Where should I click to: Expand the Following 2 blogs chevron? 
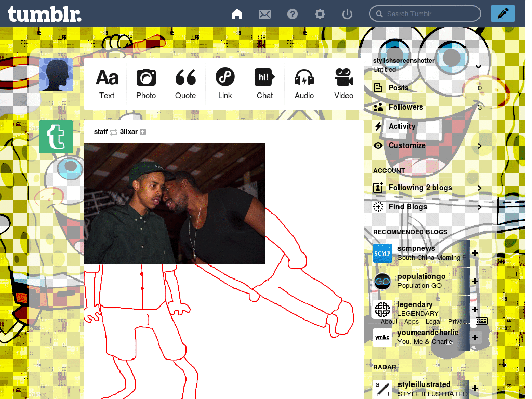[480, 188]
